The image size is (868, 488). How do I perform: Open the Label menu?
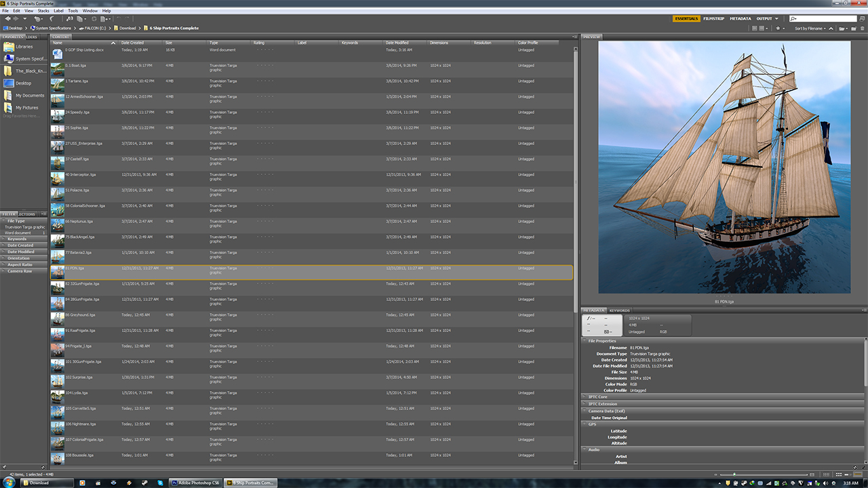pyautogui.click(x=58, y=11)
